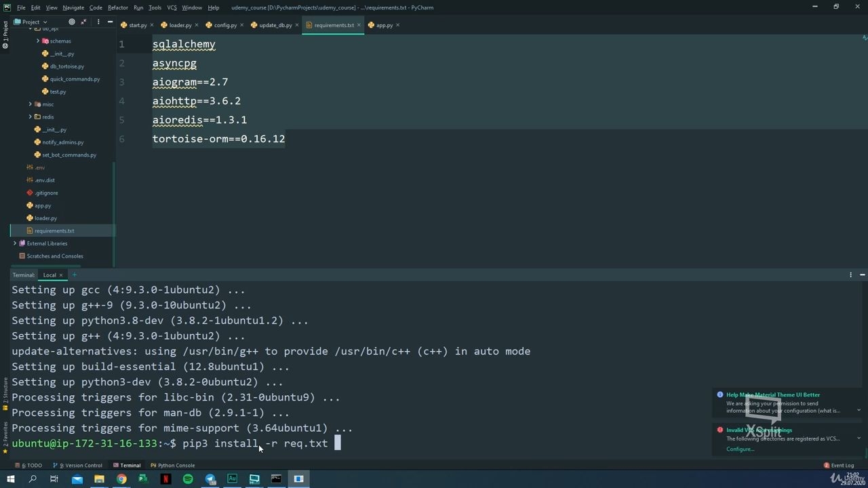Open Google Chrome from the taskbar

[121, 479]
